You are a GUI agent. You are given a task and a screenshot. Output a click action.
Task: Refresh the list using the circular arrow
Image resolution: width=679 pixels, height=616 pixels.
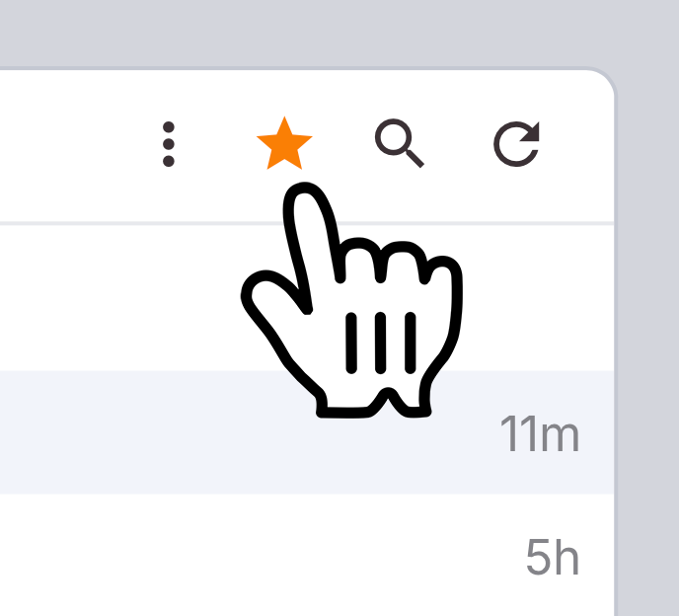[x=517, y=144]
